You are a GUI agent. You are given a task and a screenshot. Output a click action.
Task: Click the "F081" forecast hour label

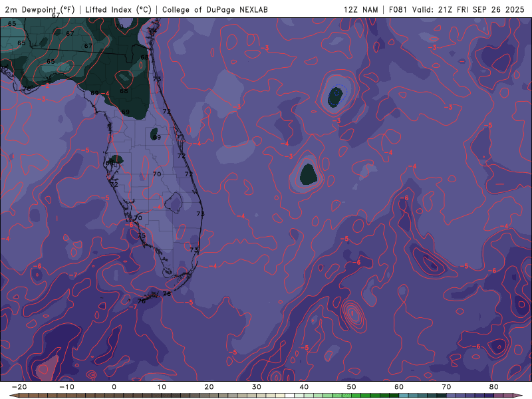click(x=398, y=9)
